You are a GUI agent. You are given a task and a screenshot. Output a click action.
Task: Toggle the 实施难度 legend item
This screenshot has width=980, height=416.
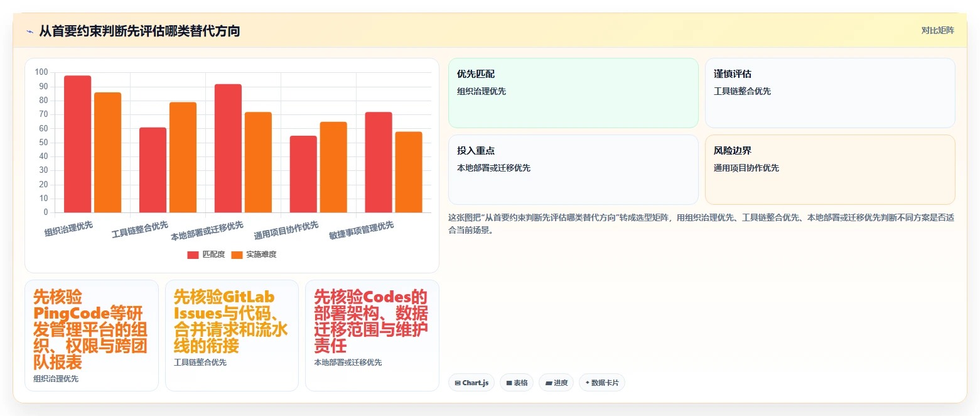coord(254,255)
